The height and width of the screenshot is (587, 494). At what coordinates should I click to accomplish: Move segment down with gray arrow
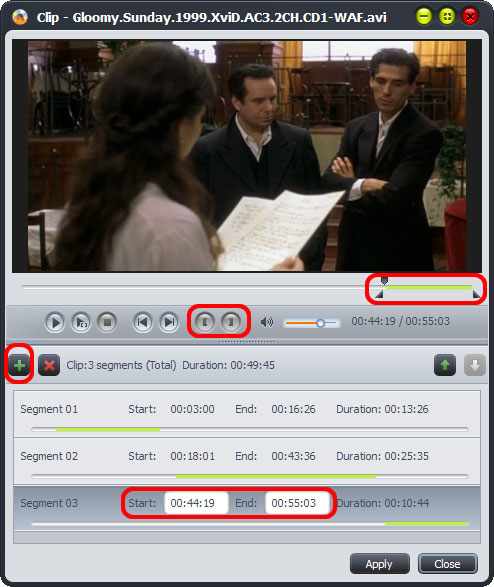click(x=475, y=365)
